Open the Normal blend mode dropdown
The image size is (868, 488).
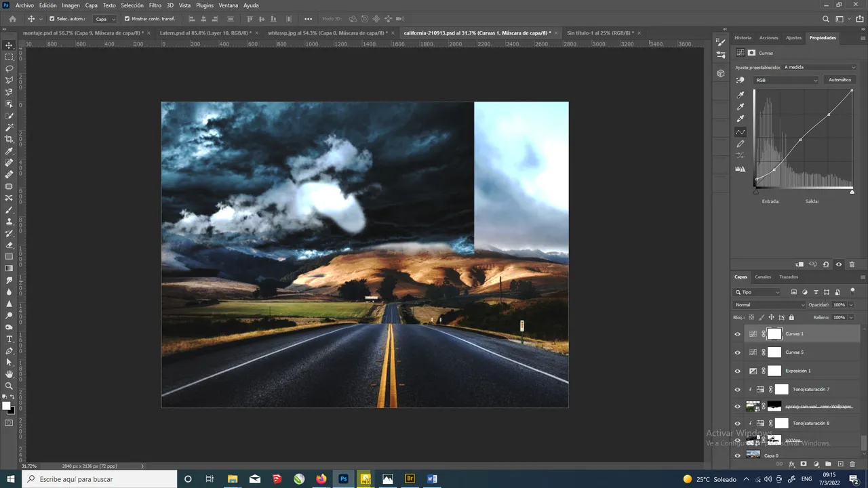click(770, 305)
